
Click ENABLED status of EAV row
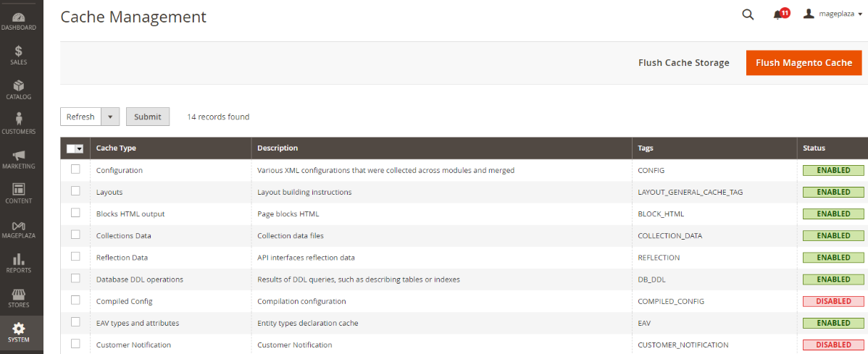tap(833, 323)
